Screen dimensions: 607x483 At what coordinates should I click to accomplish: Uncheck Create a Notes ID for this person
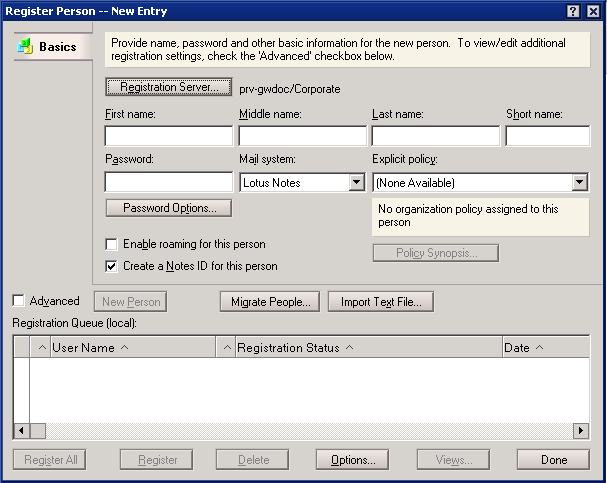click(111, 266)
